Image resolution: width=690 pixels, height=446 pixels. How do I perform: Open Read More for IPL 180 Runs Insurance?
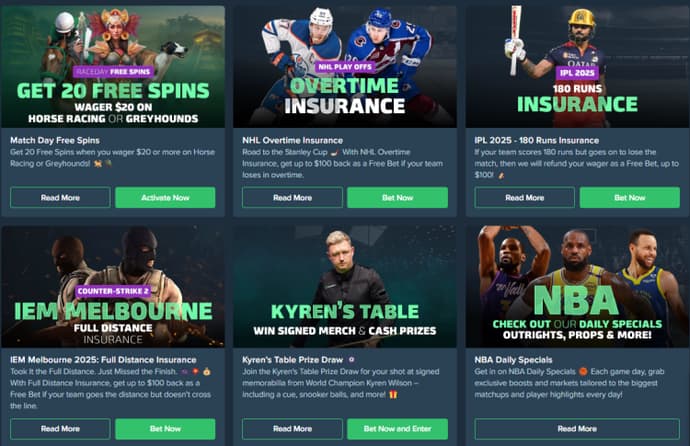[525, 197]
